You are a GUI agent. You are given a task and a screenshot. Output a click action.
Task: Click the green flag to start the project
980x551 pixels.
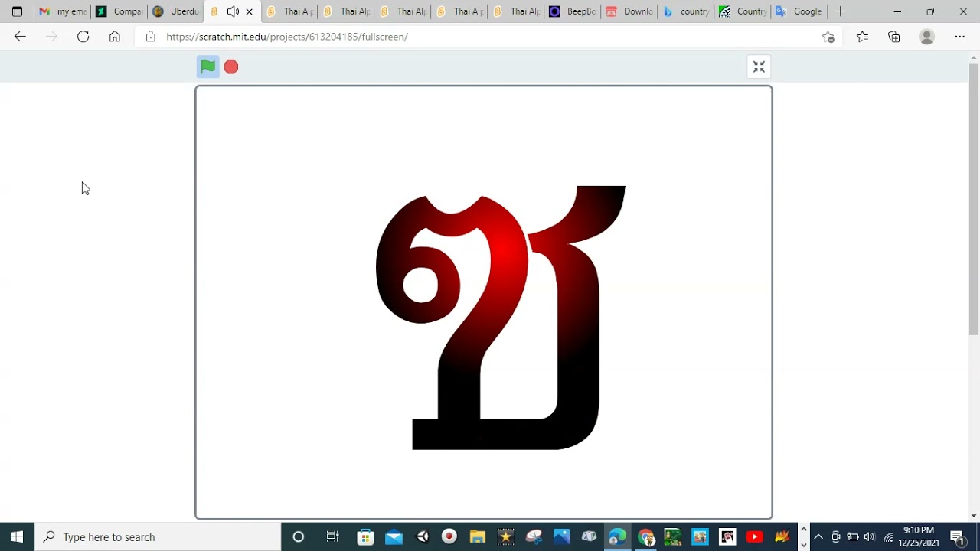tap(207, 67)
